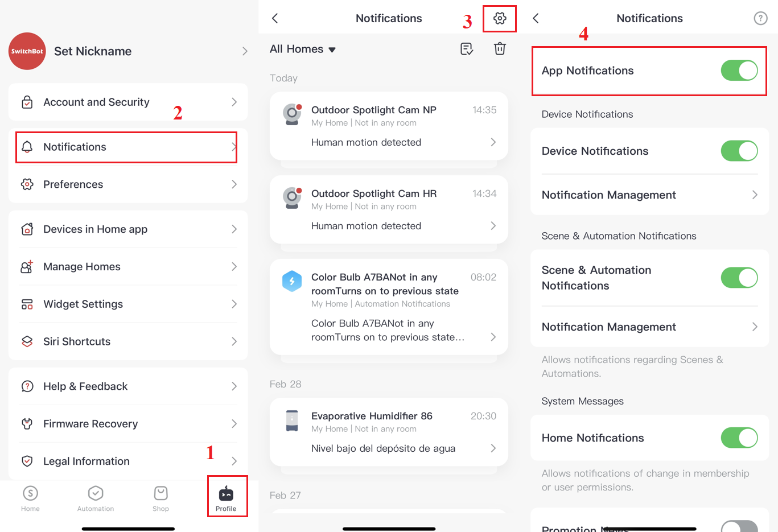778x532 pixels.
Task: Tap the mark-all-as-read icon
Action: tap(466, 49)
